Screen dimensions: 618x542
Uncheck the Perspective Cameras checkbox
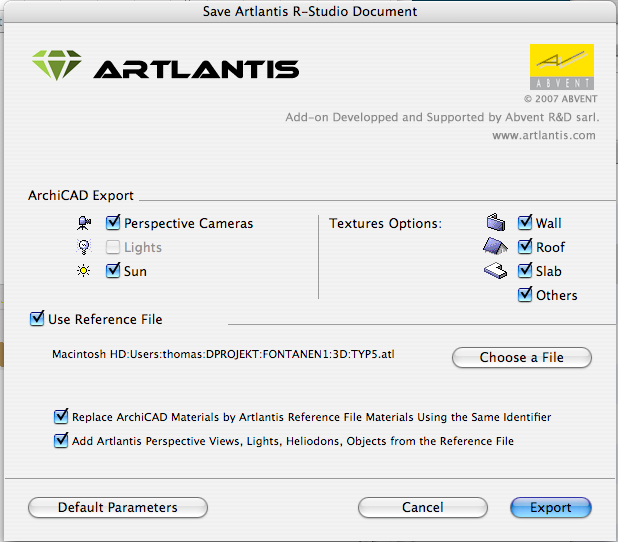pyautogui.click(x=113, y=223)
